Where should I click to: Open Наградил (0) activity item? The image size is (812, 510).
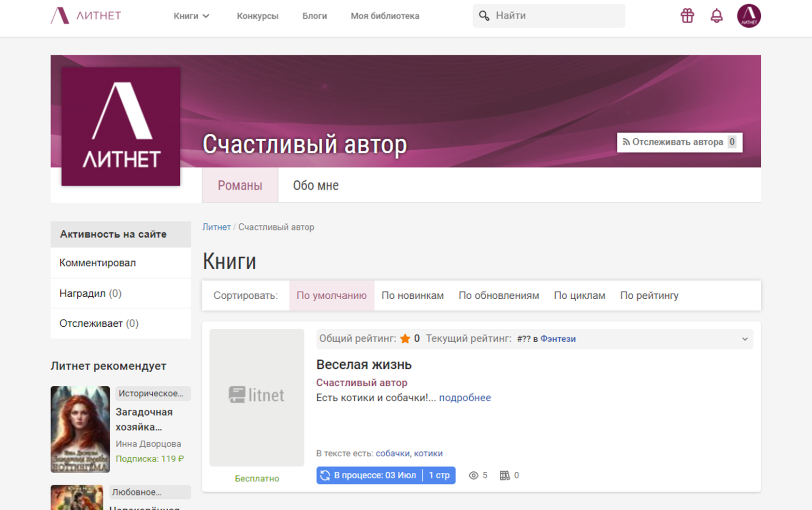[121, 293]
